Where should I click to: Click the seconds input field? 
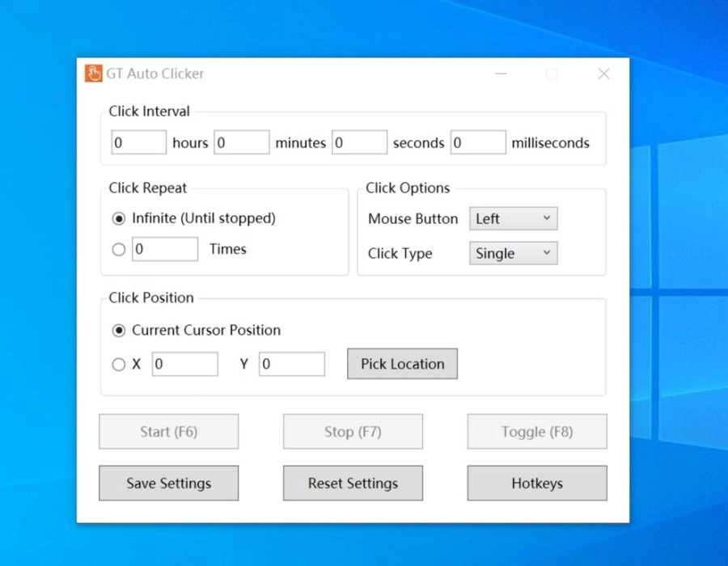coord(359,141)
